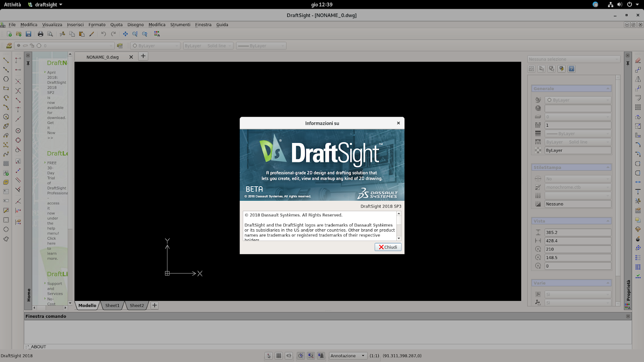Open the Annotazione scale dropdown
This screenshot has width=644, height=362.
point(347,356)
